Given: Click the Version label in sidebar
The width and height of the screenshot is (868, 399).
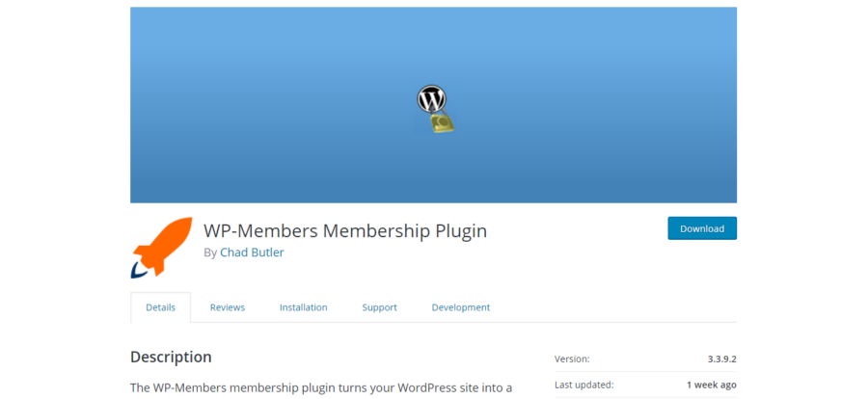Looking at the screenshot, I should point(572,359).
